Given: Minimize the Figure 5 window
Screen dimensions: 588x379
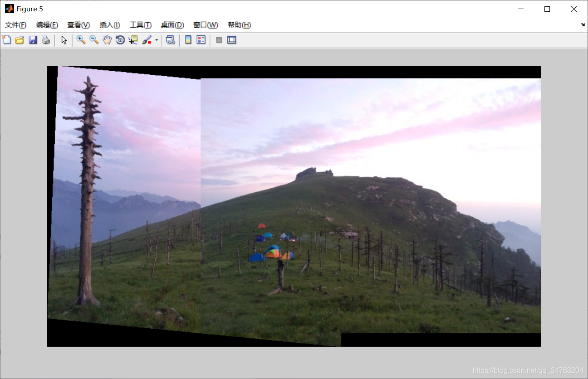Looking at the screenshot, I should [521, 9].
